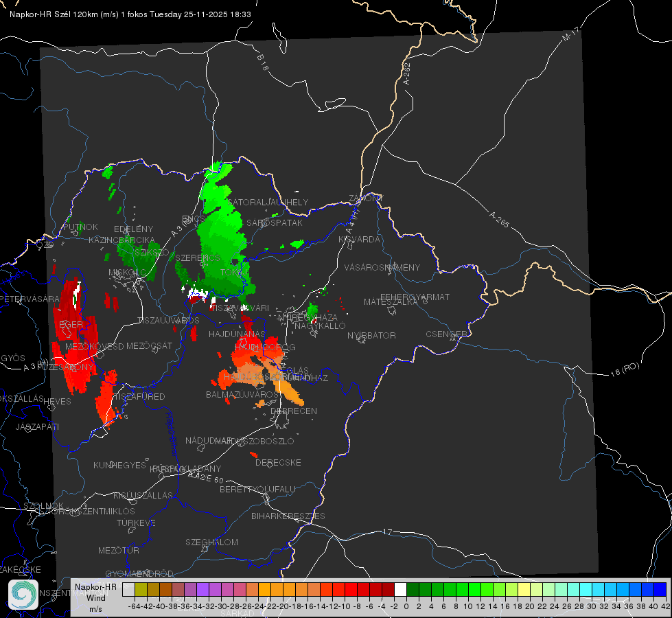Click the SZERENCS city label

(x=198, y=258)
